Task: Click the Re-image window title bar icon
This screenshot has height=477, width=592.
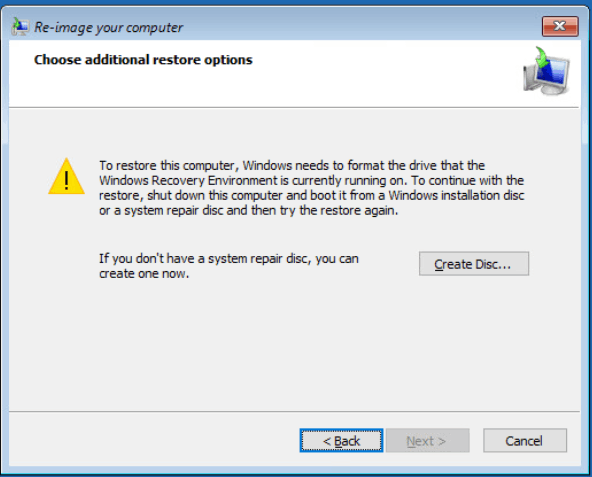Action: pos(20,26)
